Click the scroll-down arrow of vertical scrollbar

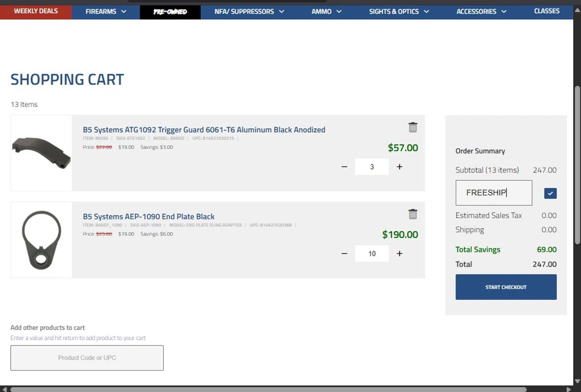(x=577, y=381)
